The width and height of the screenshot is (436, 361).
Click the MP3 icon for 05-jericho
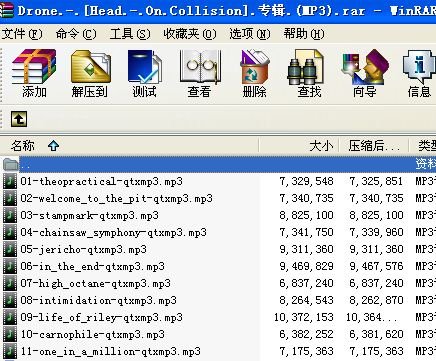click(10, 249)
